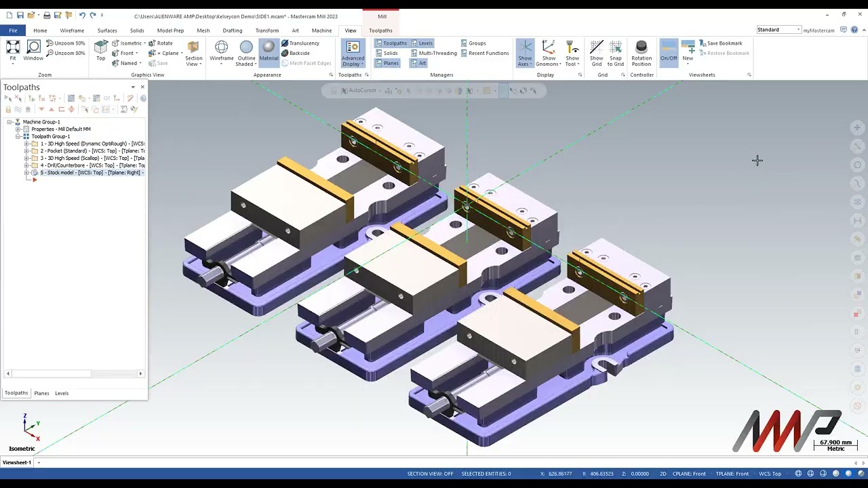The image size is (868, 488).
Task: Click WCS: Top in status bar
Action: coord(770,474)
